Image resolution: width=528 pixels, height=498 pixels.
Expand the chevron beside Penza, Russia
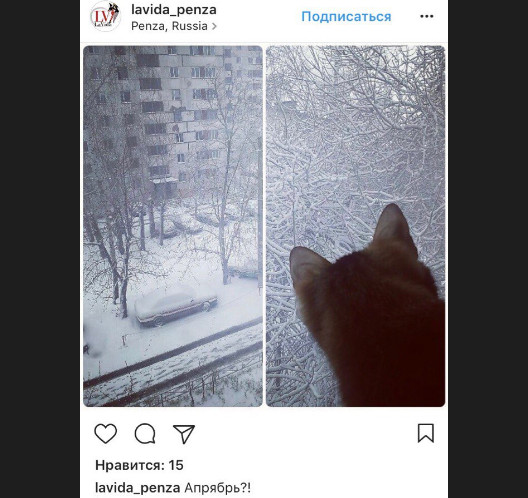pos(214,26)
